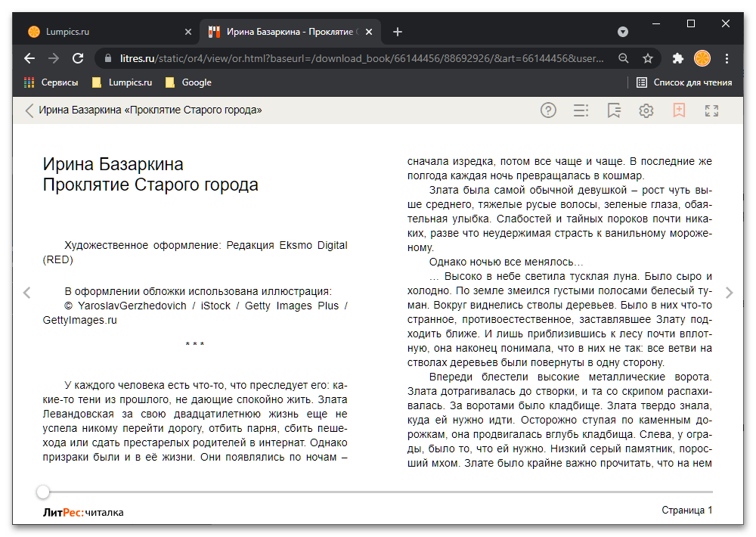Click the browser Forward button

(54, 58)
